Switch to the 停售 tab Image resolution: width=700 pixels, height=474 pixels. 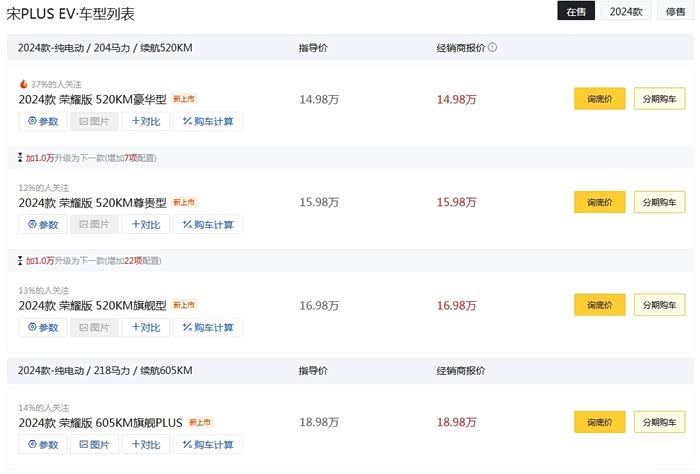pyautogui.click(x=675, y=12)
